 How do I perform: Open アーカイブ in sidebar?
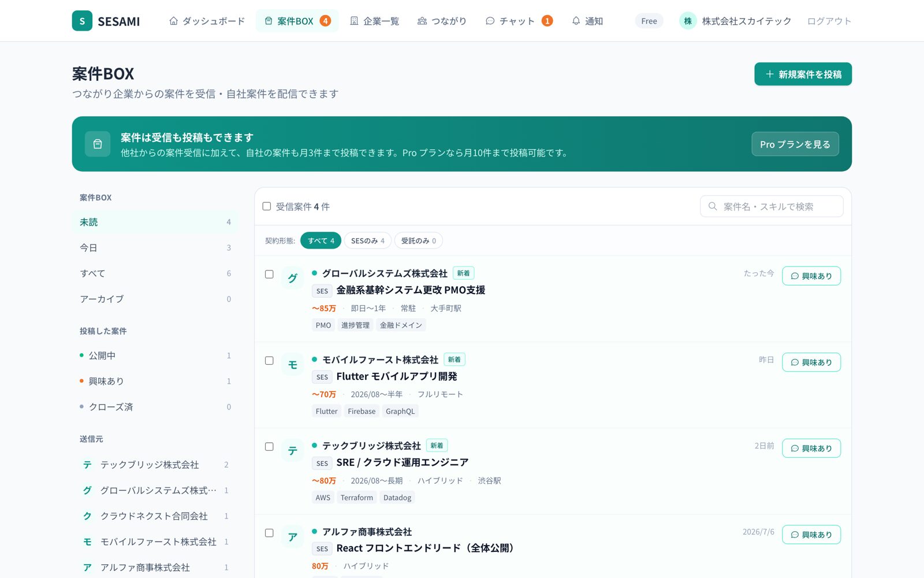point(155,299)
